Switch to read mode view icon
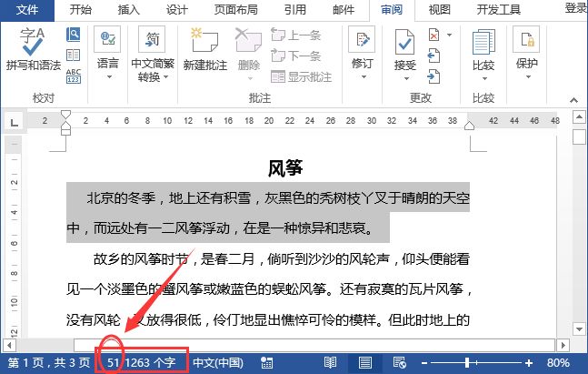The image size is (588, 374). point(330,363)
